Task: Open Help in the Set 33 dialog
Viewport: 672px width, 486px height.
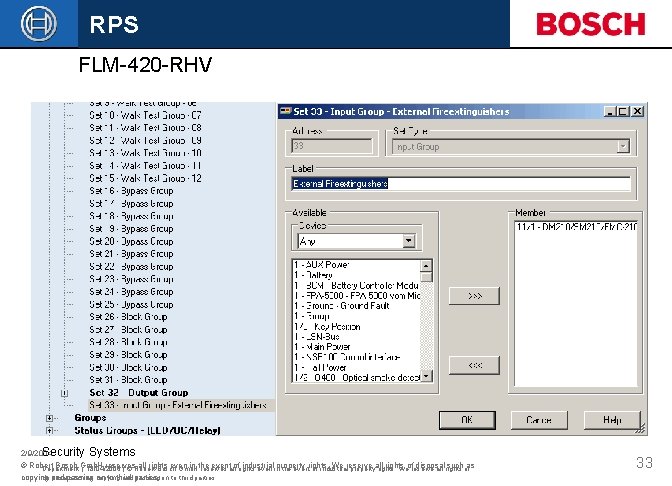Action: click(612, 420)
